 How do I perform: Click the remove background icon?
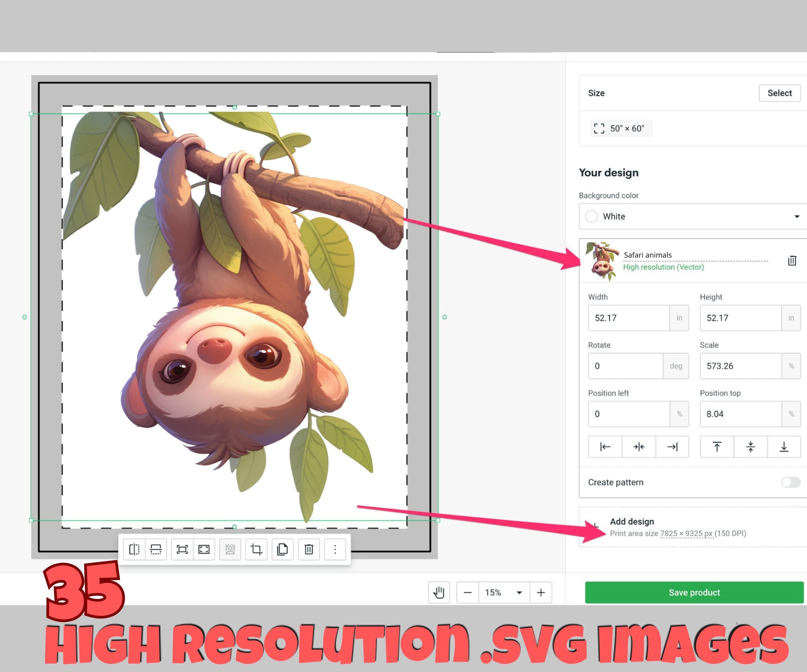point(230,549)
